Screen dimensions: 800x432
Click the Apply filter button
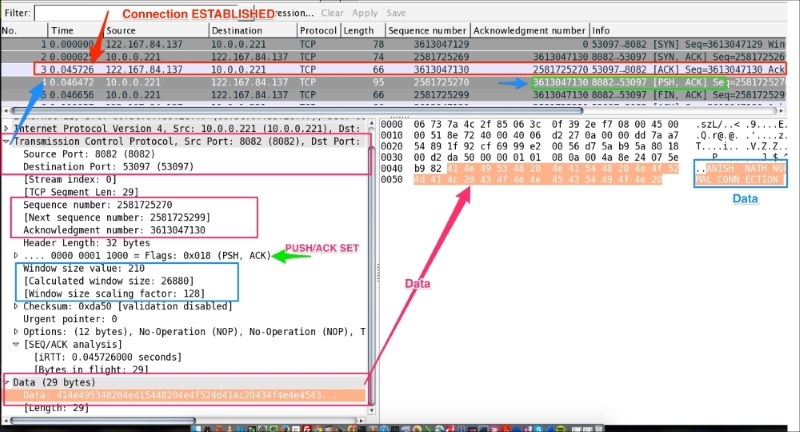click(x=365, y=13)
